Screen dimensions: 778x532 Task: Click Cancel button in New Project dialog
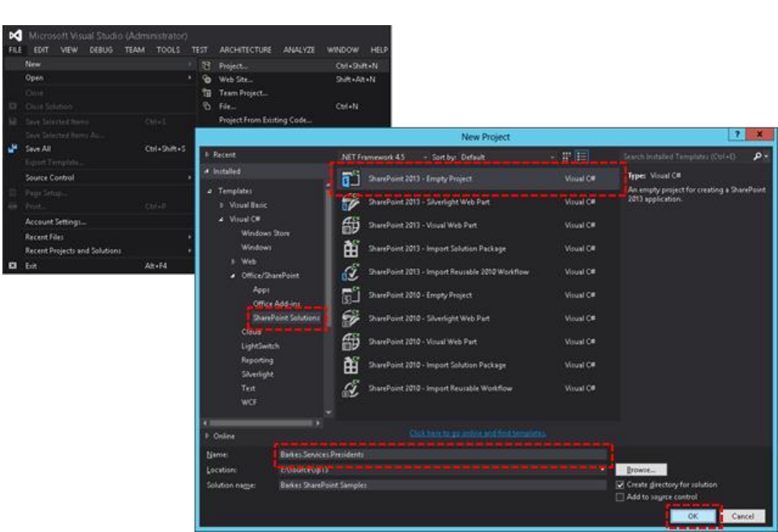pyautogui.click(x=743, y=516)
